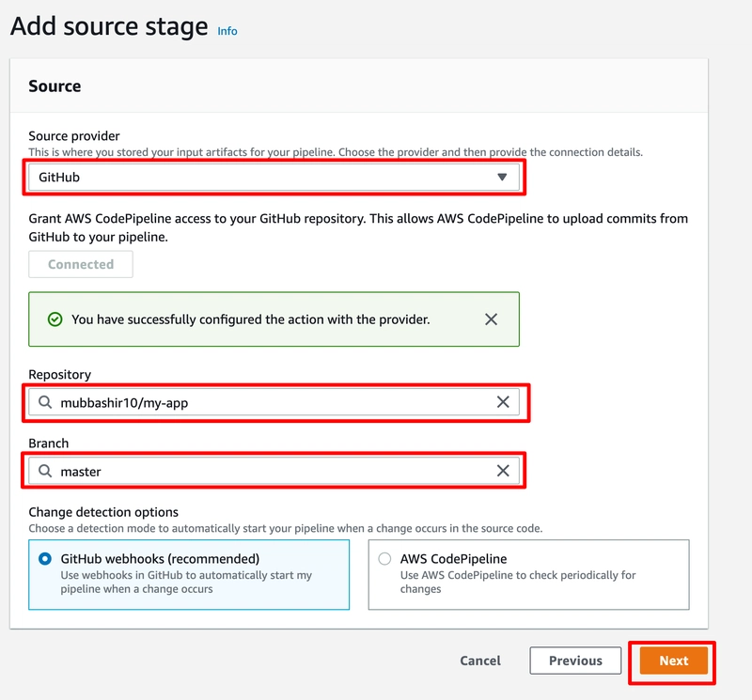This screenshot has height=700, width=752.
Task: Clear the Repository field with X icon
Action: coord(503,402)
